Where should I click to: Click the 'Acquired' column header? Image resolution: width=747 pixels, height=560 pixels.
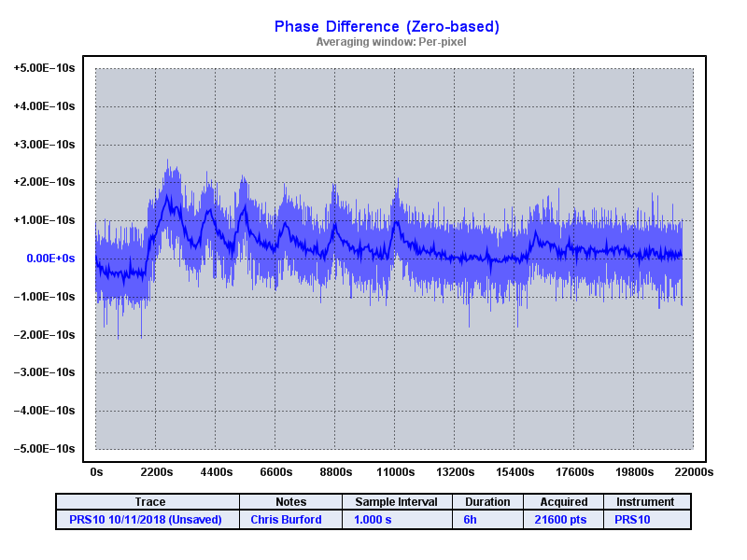click(x=564, y=502)
